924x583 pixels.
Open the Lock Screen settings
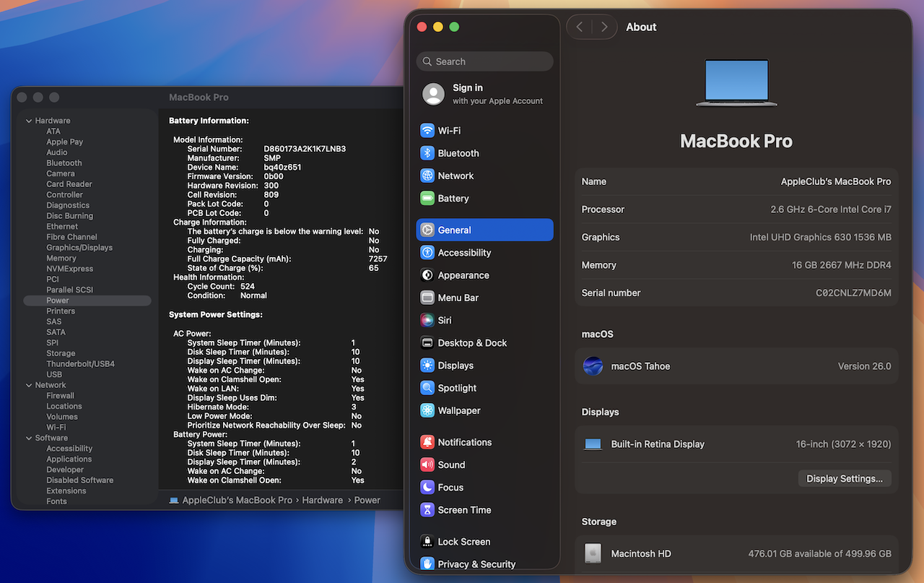[x=463, y=542]
